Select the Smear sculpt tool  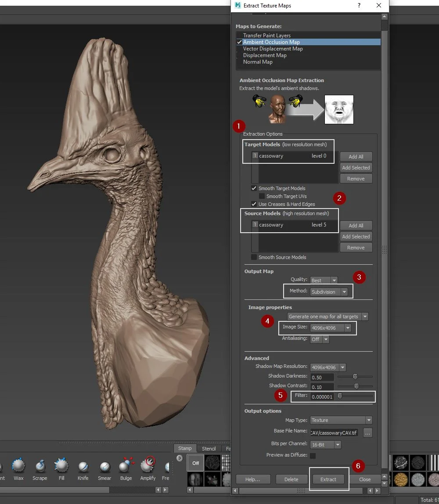click(104, 469)
